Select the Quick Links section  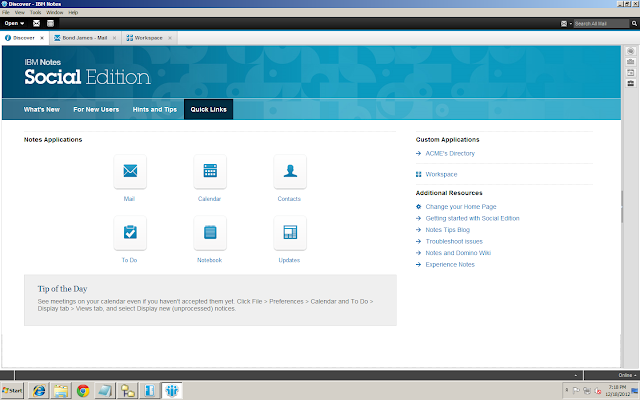[x=209, y=109]
